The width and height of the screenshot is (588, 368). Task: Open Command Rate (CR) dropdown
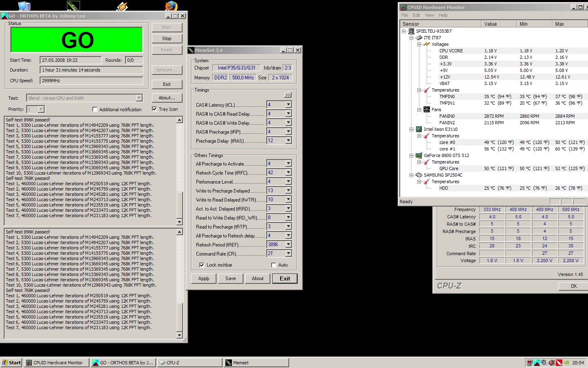click(288, 254)
